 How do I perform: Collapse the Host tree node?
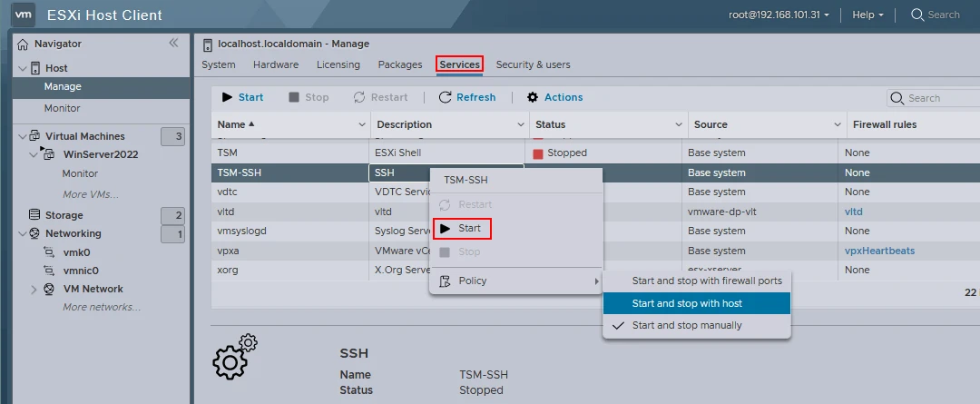click(23, 68)
